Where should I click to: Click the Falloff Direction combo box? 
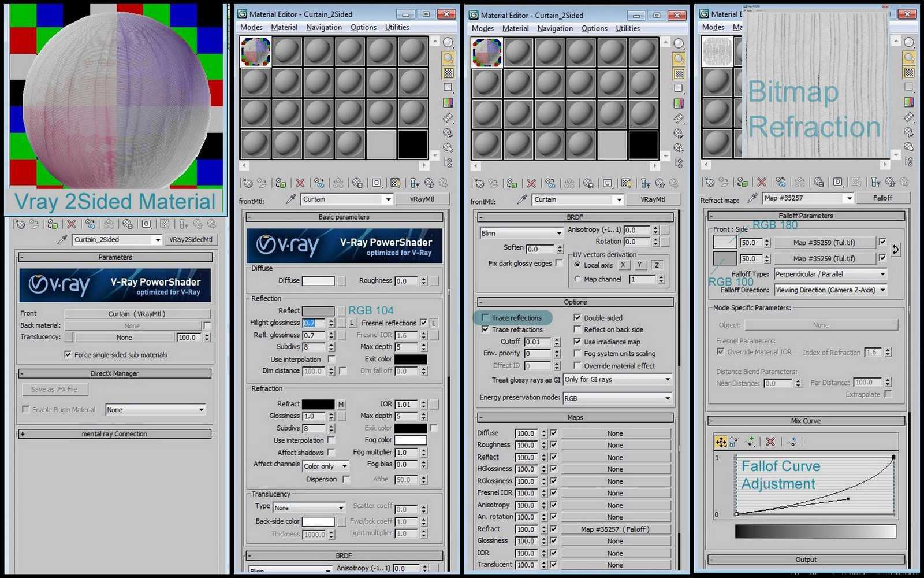coord(830,290)
